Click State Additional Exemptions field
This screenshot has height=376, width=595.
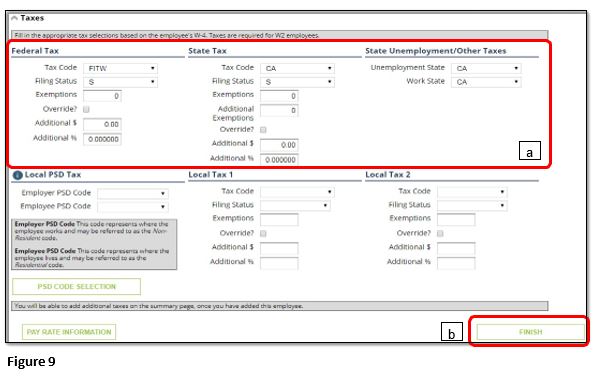[x=279, y=110]
